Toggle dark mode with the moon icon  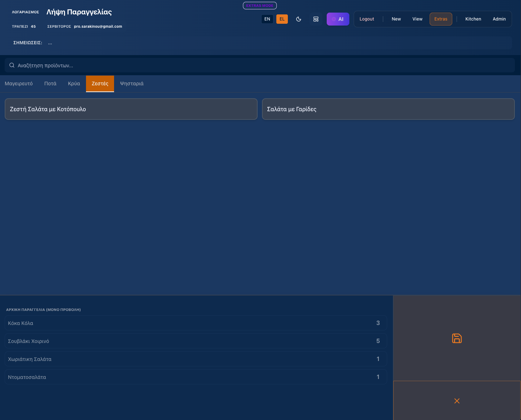(299, 19)
